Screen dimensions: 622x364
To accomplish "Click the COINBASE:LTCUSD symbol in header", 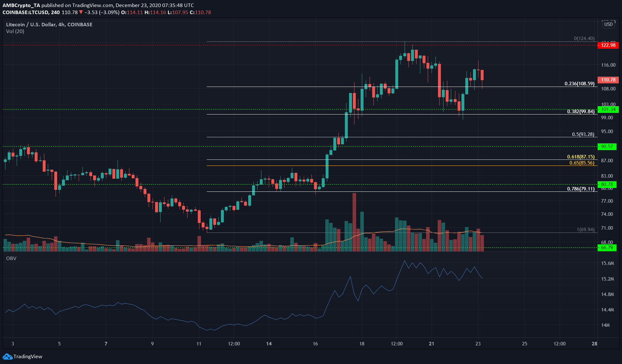I will 26,13.
